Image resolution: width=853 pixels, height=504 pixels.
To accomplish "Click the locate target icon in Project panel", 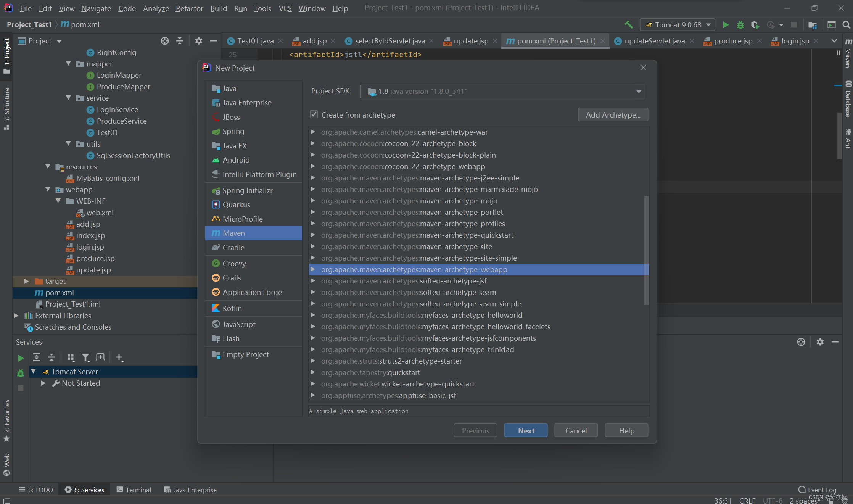I will pyautogui.click(x=164, y=41).
